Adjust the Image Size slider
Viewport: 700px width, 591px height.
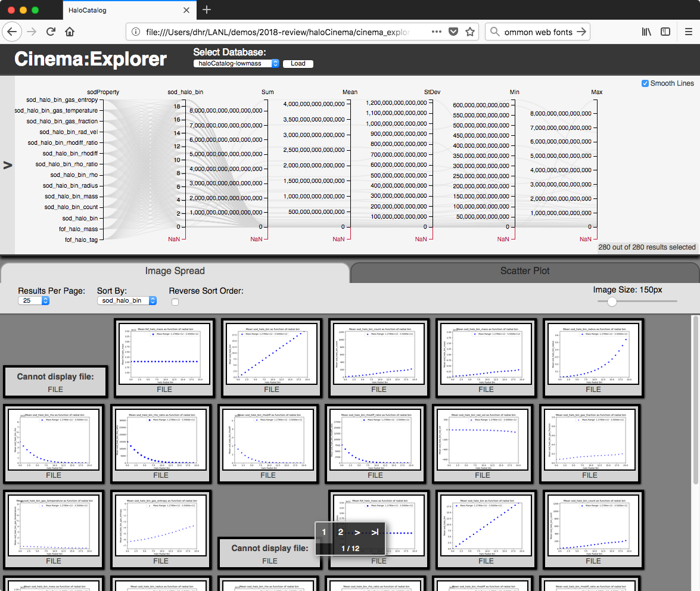(612, 301)
